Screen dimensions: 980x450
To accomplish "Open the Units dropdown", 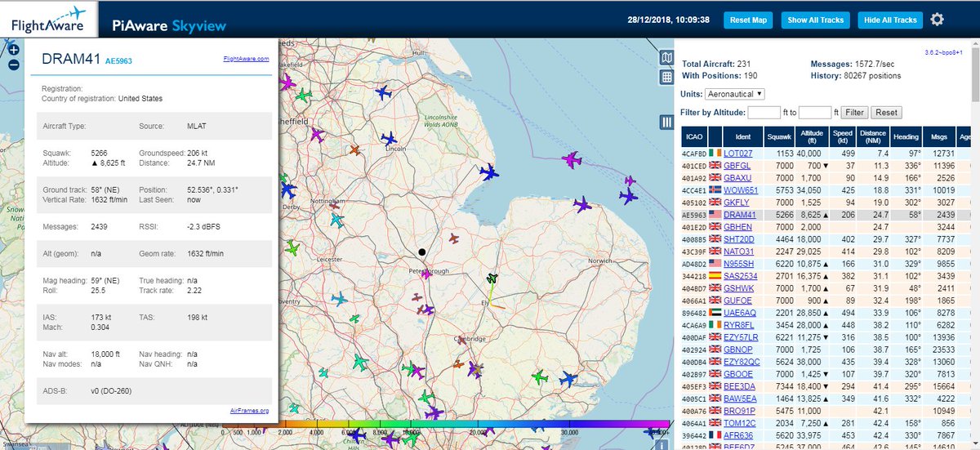I will 735,94.
